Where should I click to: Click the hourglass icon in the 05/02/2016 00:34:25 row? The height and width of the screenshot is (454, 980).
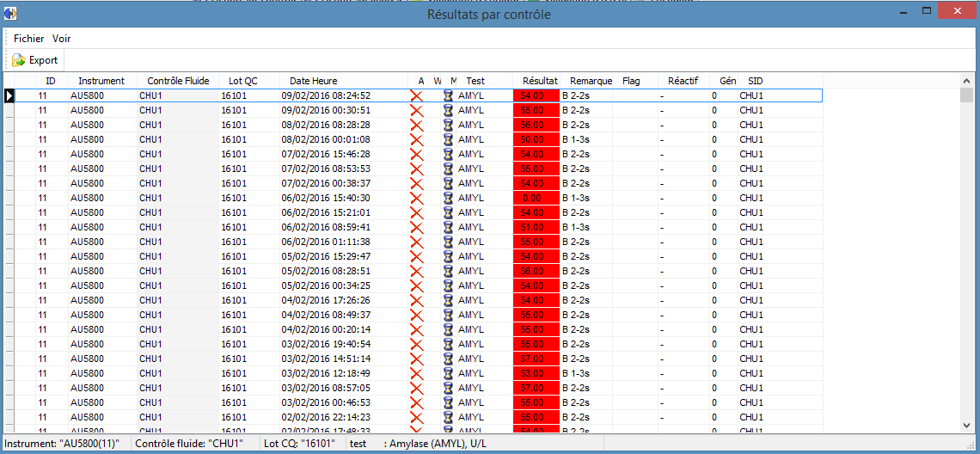(448, 285)
